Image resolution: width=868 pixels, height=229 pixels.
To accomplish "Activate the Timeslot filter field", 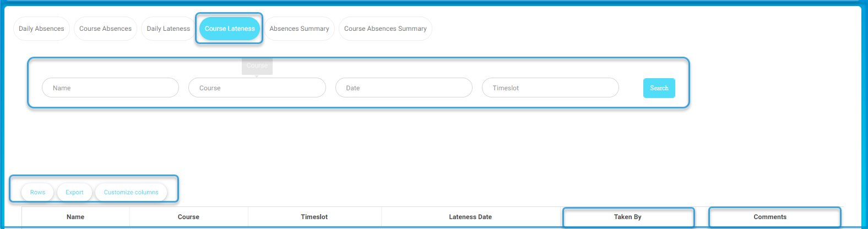I will (550, 88).
